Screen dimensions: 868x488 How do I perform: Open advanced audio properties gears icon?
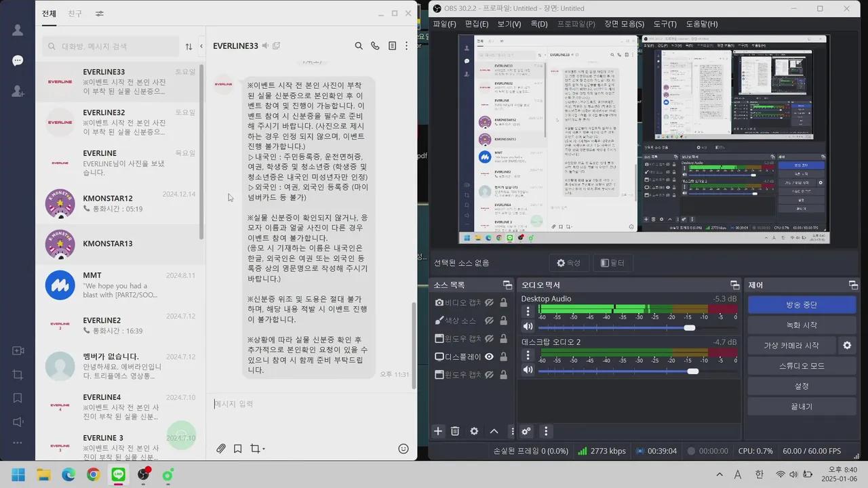pyautogui.click(x=526, y=431)
